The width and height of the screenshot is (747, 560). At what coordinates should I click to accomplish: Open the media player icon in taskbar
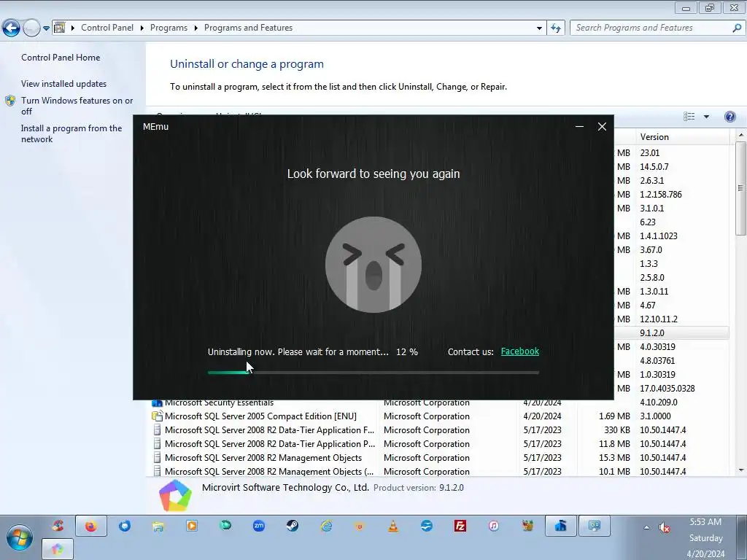pos(192,526)
